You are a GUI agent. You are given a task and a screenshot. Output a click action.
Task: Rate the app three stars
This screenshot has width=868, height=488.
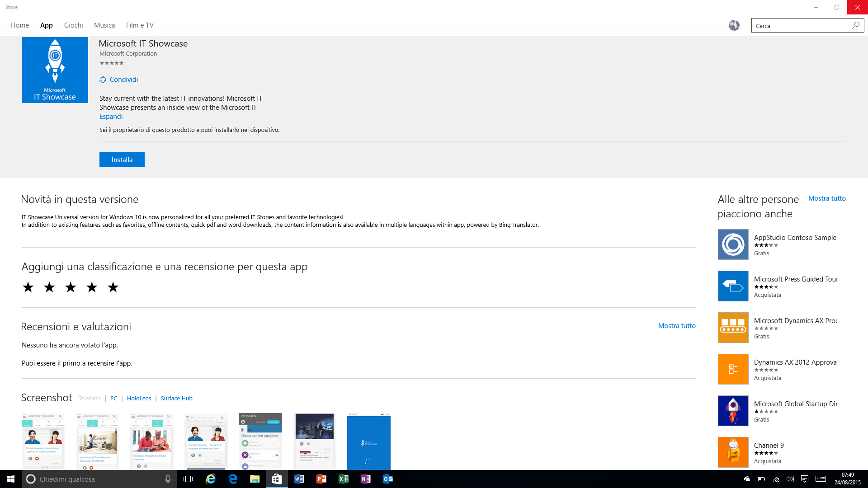(71, 287)
